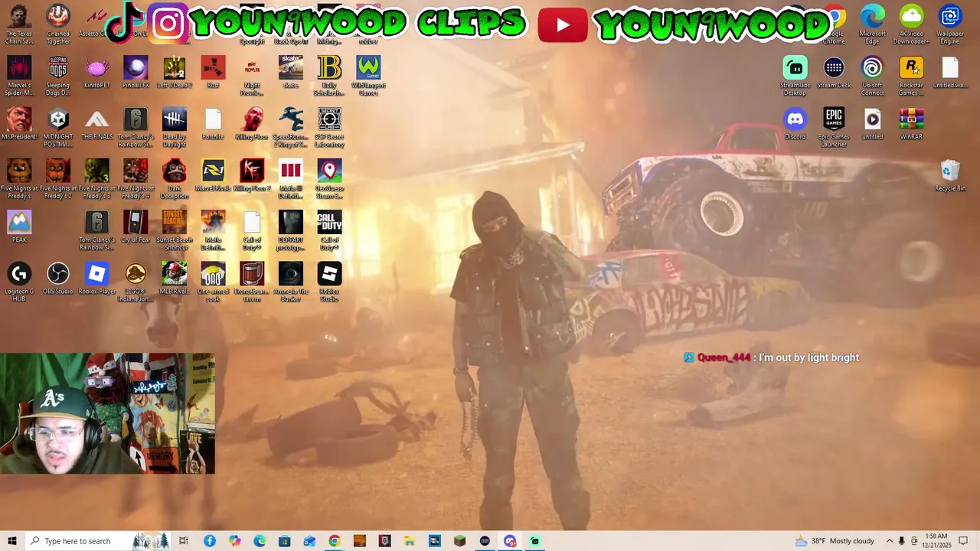Select the GeoGuessr Steam Edition icon

coord(329,178)
